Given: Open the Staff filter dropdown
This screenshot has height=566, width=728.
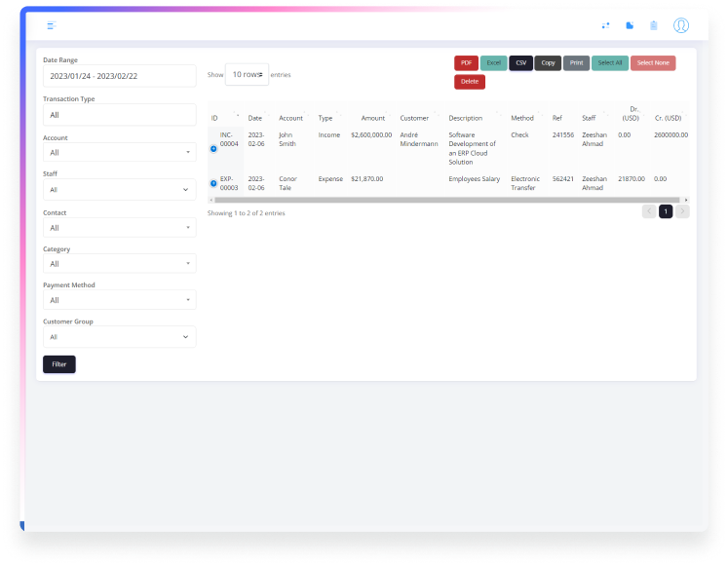Looking at the screenshot, I should (x=119, y=189).
